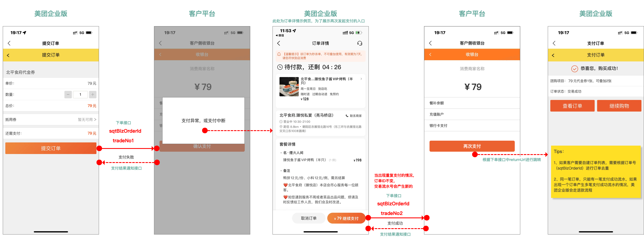644x237 pixels.
Task: Click 套餐详情 section heading
Action: [x=288, y=144]
